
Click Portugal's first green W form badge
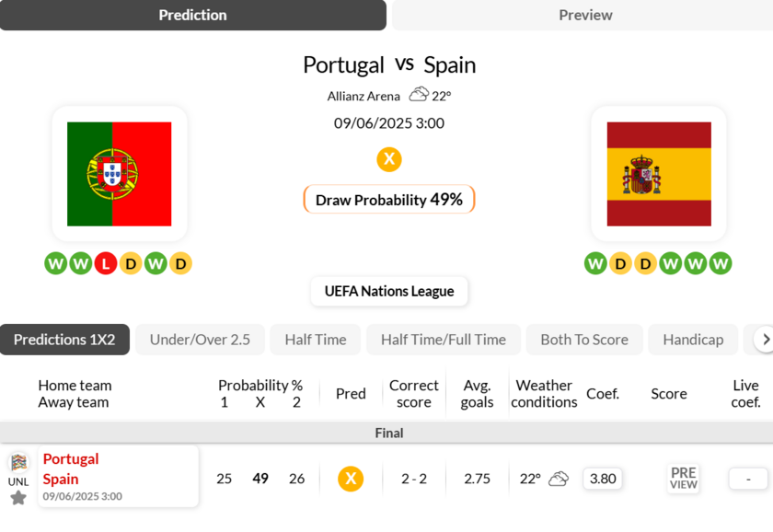tap(56, 264)
